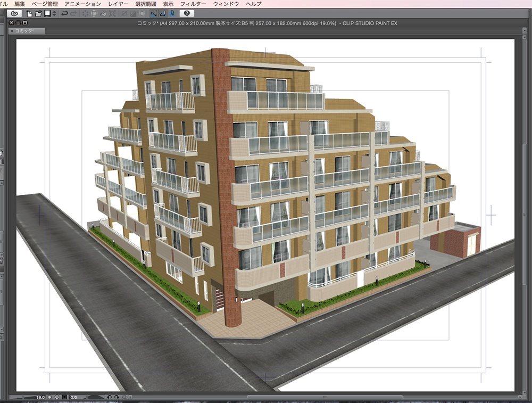Click the 19.0 zoom percentage value
The width and height of the screenshot is (532, 403).
[x=40, y=397]
